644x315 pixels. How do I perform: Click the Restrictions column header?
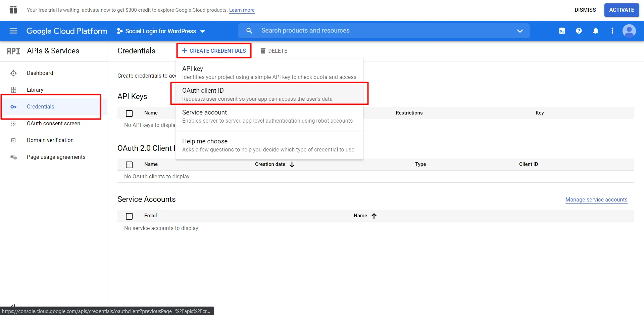click(409, 113)
